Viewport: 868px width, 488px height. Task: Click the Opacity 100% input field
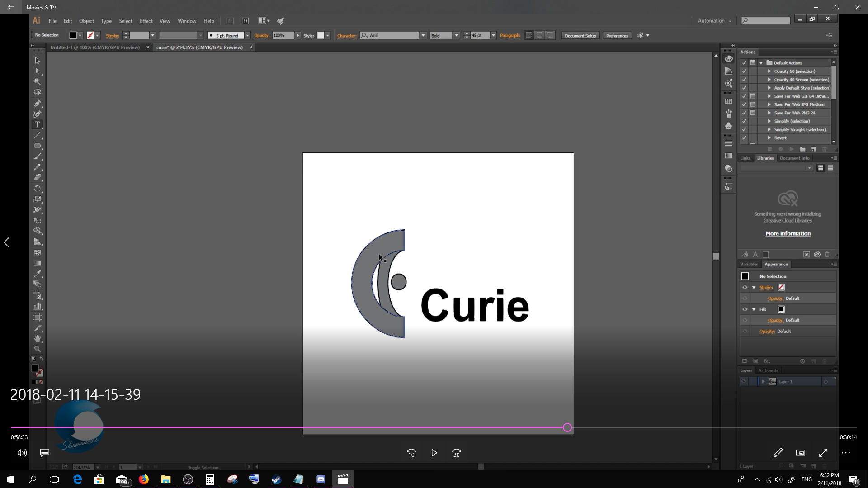283,35
